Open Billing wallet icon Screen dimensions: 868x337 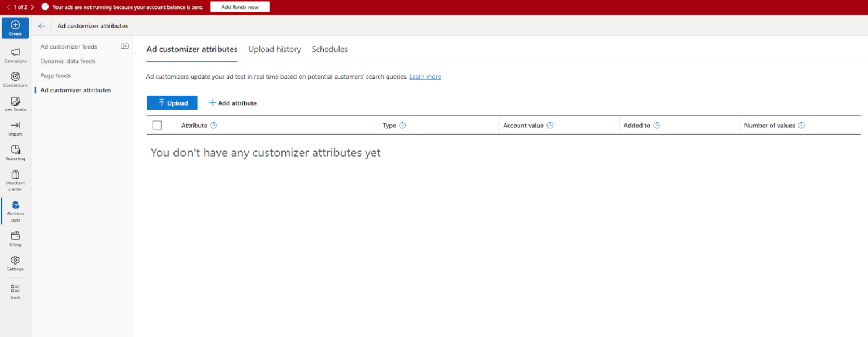point(15,236)
